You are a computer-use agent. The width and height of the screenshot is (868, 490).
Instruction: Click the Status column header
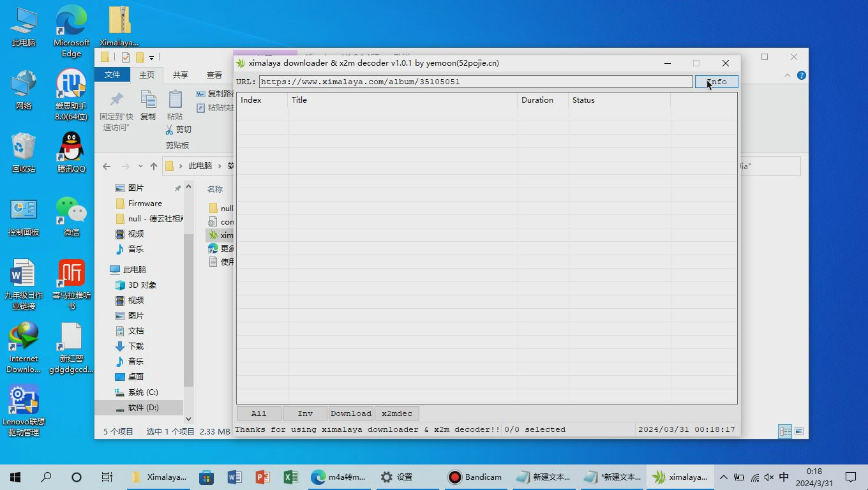[619, 100]
